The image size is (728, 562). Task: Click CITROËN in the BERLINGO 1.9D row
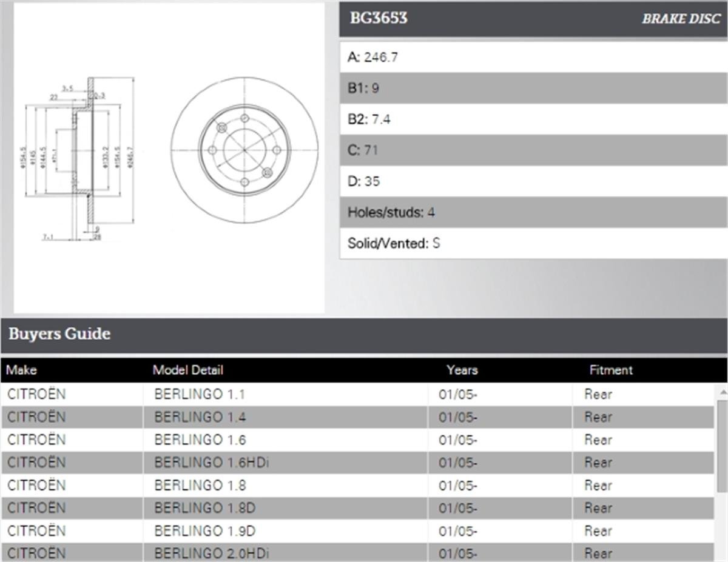36,530
